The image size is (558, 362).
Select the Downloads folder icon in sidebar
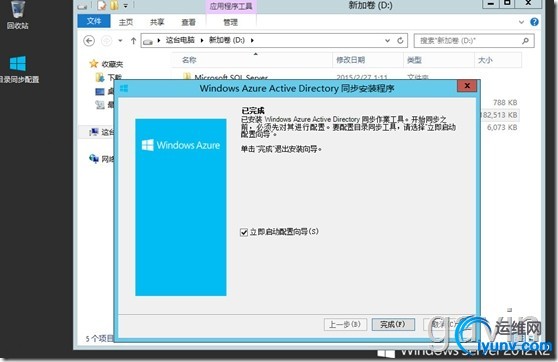100,77
